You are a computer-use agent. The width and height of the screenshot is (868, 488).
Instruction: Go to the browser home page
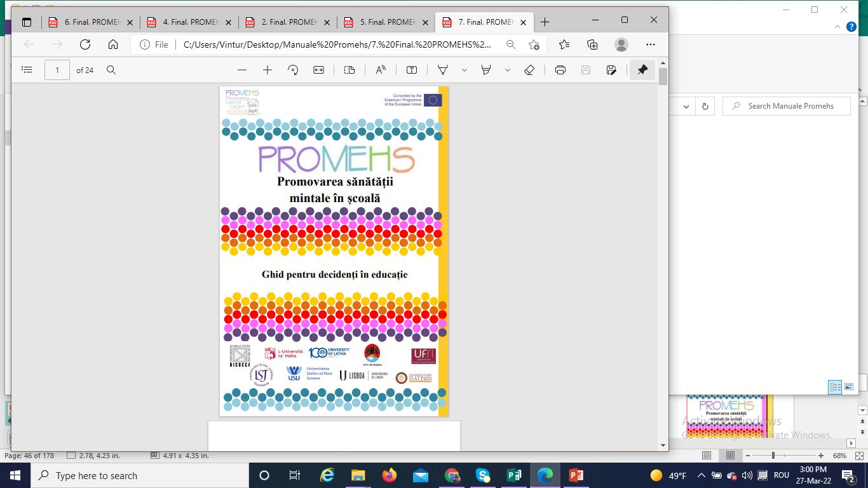113,44
